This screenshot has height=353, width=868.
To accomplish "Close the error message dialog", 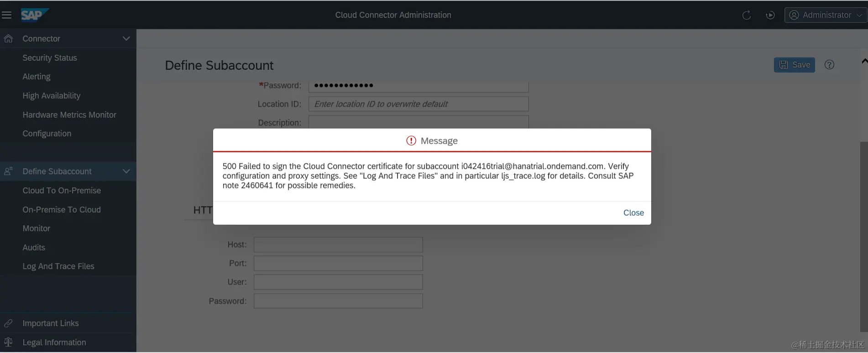I will (x=633, y=213).
